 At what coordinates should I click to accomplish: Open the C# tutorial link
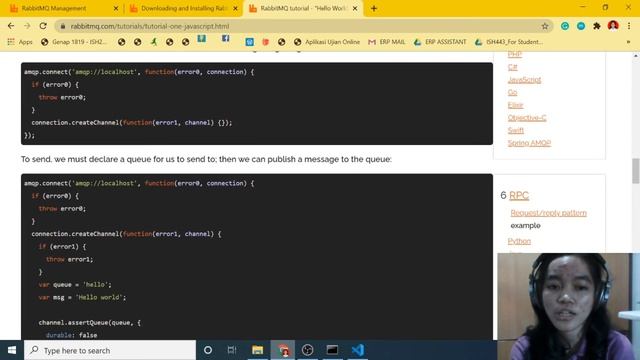coord(512,67)
